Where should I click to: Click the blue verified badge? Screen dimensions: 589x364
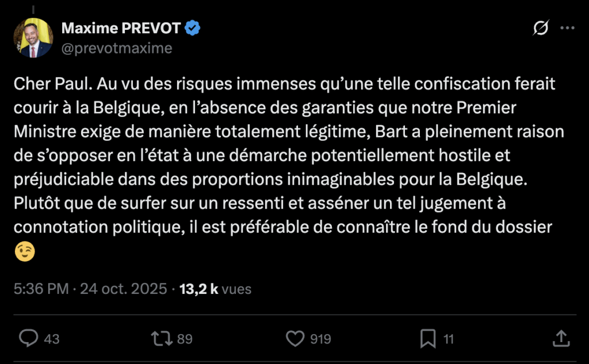(x=193, y=28)
